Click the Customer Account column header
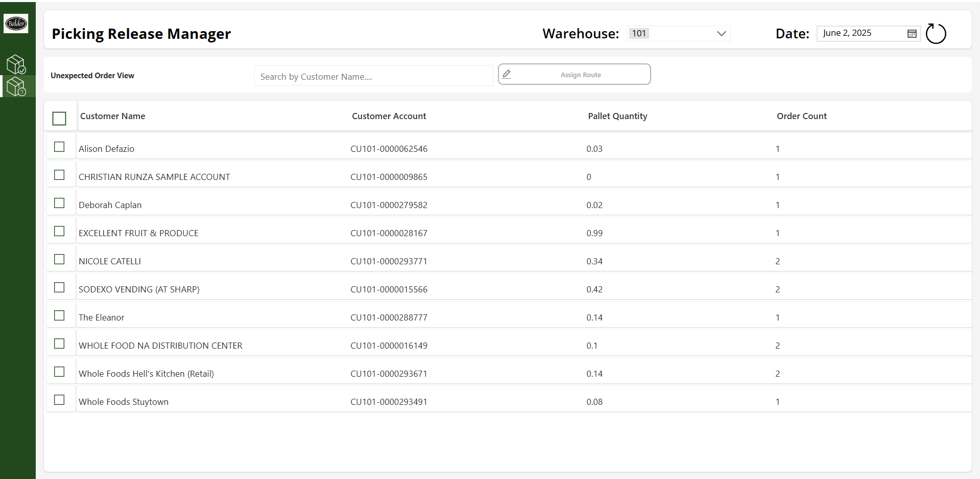Viewport: 980px width, 479px height. click(x=389, y=116)
